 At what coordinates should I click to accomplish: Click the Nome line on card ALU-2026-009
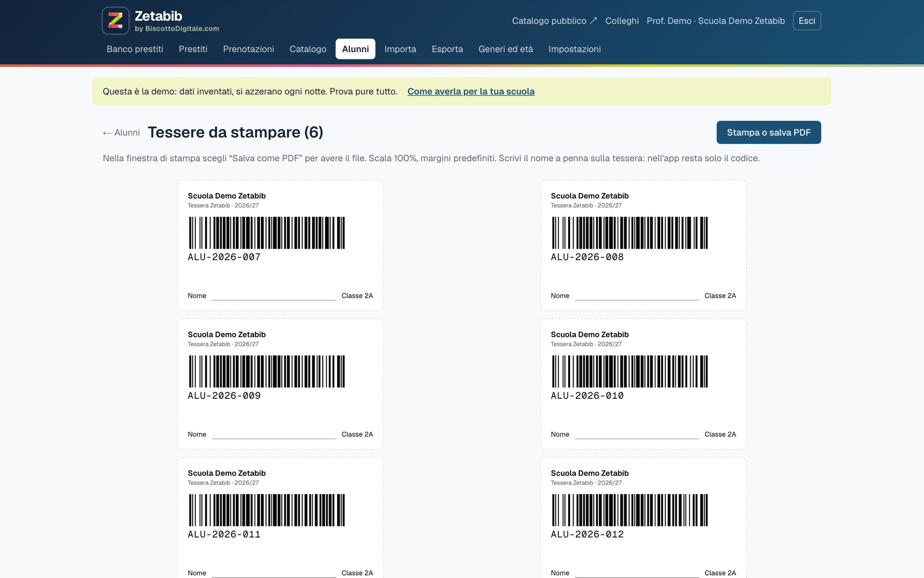pyautogui.click(x=274, y=435)
